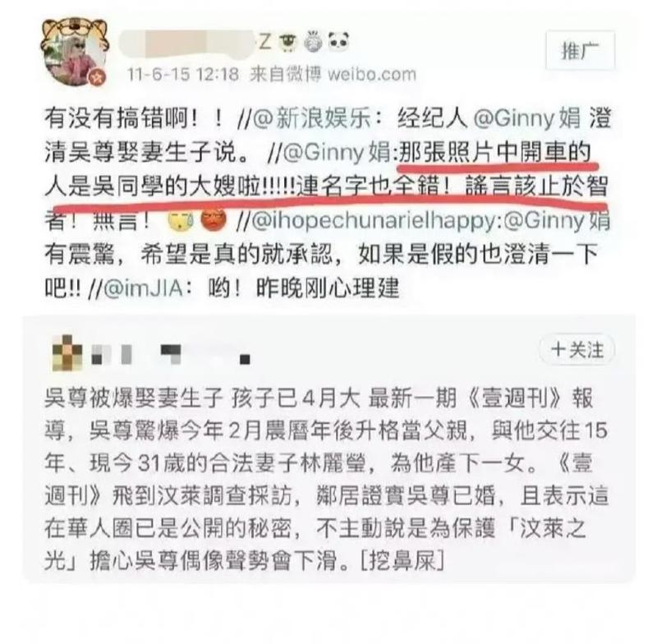Click the panda badge icon
This screenshot has width=657, height=644.
338,42
